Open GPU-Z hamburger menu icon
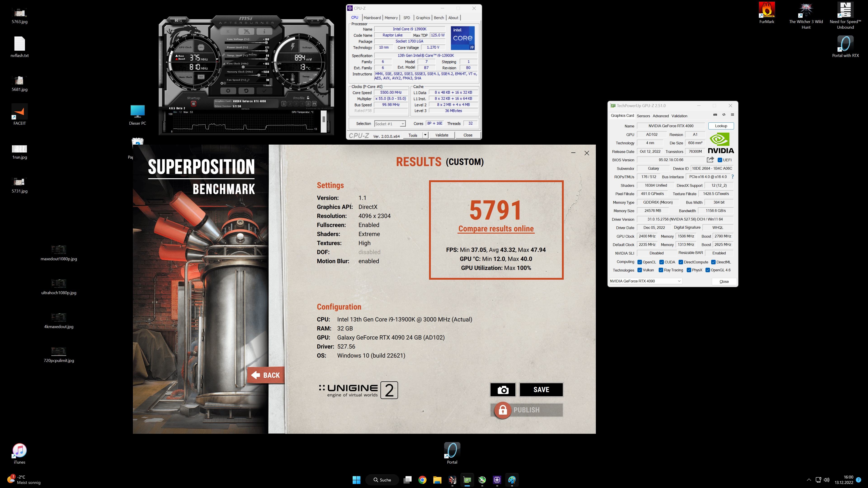Viewport: 868px width, 488px height. tap(732, 115)
